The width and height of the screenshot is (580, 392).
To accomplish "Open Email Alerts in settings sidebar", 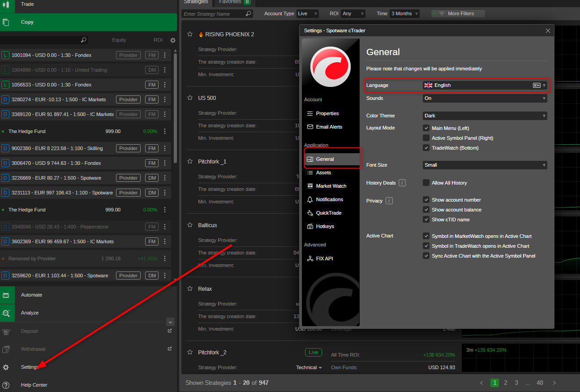I will [329, 127].
